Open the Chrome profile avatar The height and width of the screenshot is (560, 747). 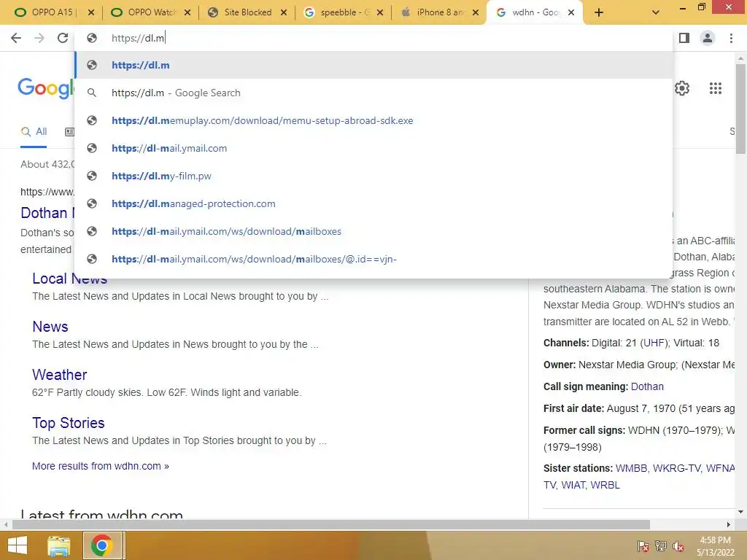tap(708, 38)
